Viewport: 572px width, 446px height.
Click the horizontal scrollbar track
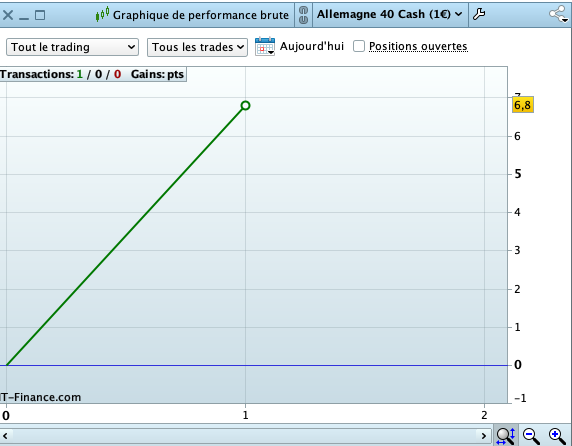[x=244, y=436]
